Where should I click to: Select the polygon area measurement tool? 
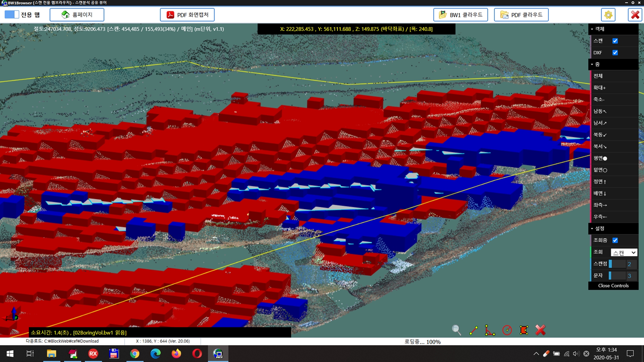[524, 330]
